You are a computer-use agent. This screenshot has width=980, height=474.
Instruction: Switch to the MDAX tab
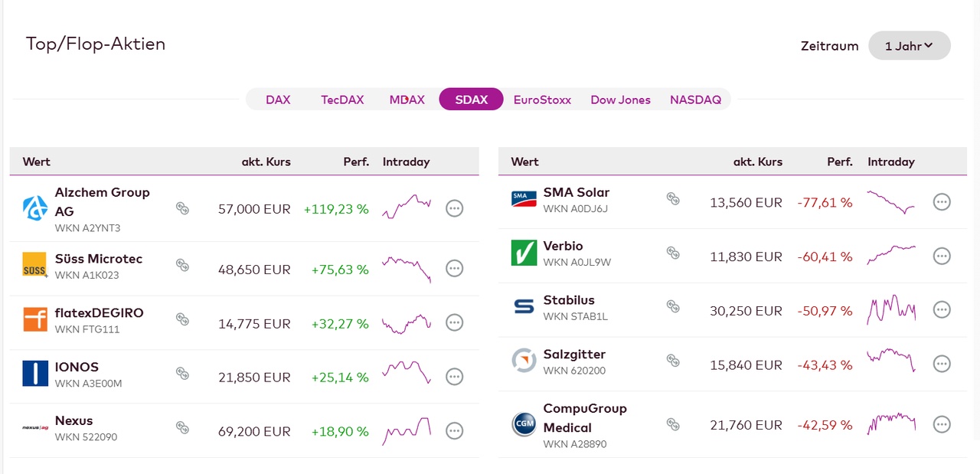tap(407, 100)
